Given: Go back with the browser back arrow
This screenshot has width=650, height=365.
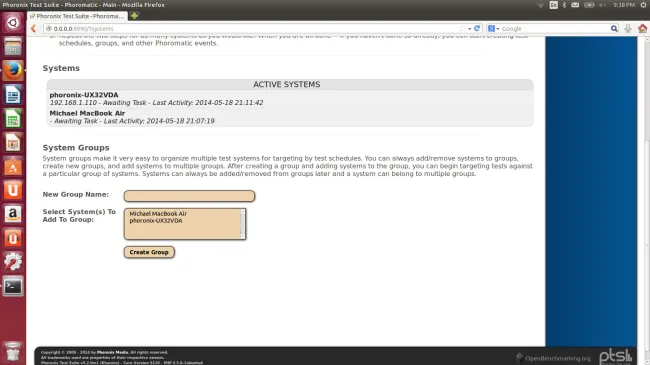Looking at the screenshot, I should [34, 29].
